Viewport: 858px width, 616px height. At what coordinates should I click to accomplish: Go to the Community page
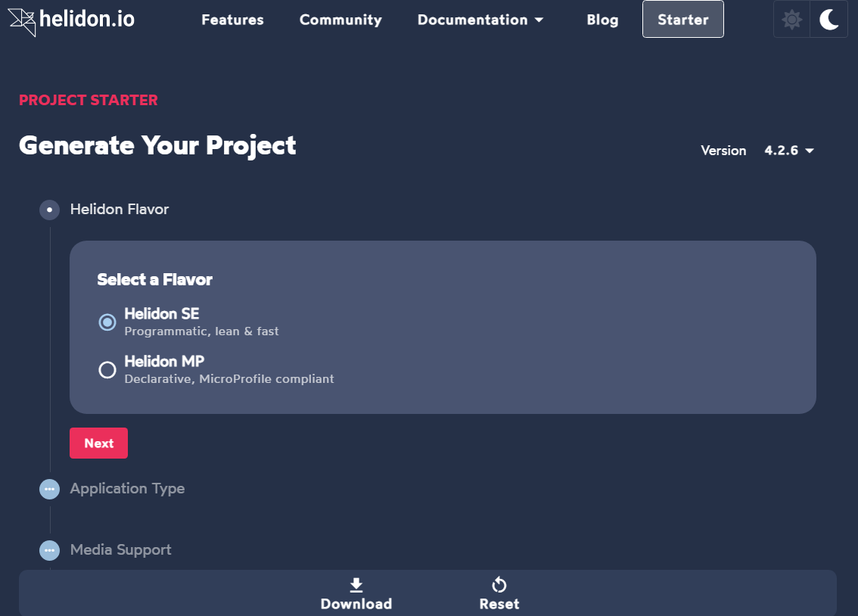[x=340, y=20]
